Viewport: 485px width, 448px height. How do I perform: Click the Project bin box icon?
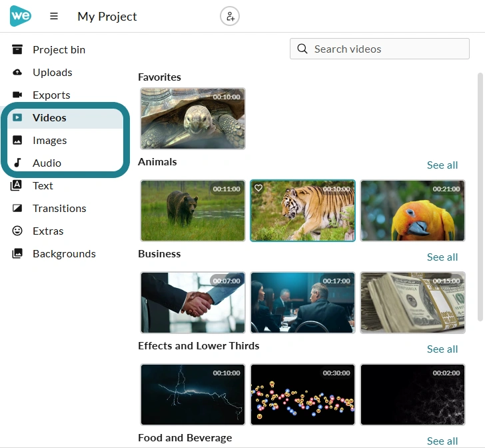click(x=17, y=49)
